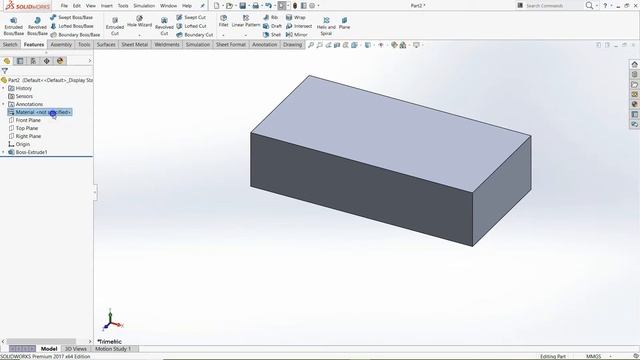Launch the Hole Wizard tool
This screenshot has width=640, height=360.
pos(139,22)
